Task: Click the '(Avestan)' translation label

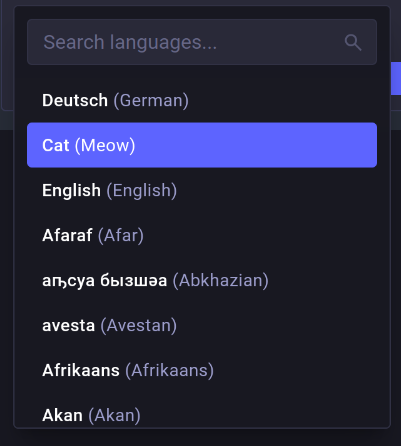Action: click(x=139, y=325)
